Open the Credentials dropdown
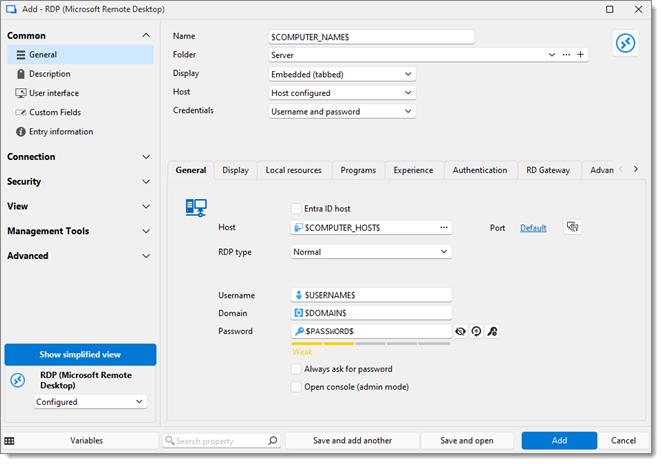 point(342,111)
